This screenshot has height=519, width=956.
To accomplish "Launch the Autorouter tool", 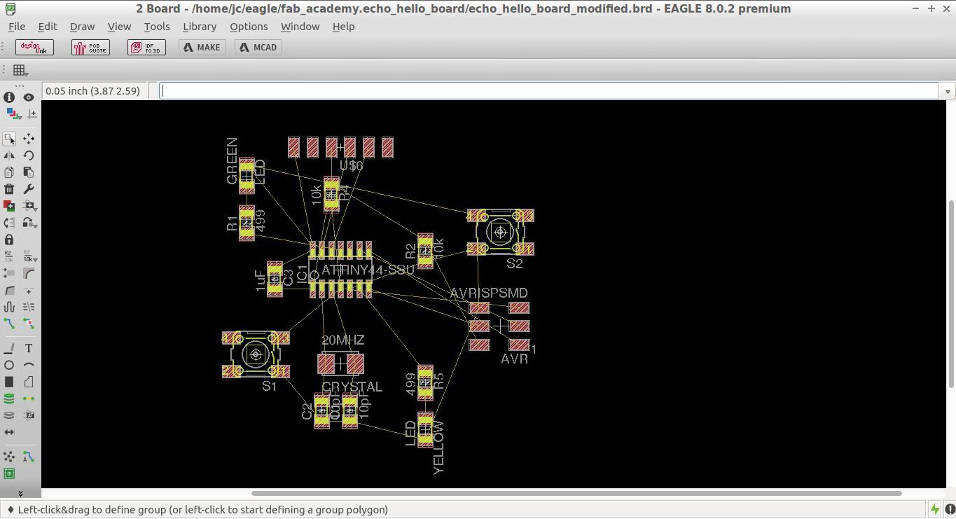I will point(29,456).
